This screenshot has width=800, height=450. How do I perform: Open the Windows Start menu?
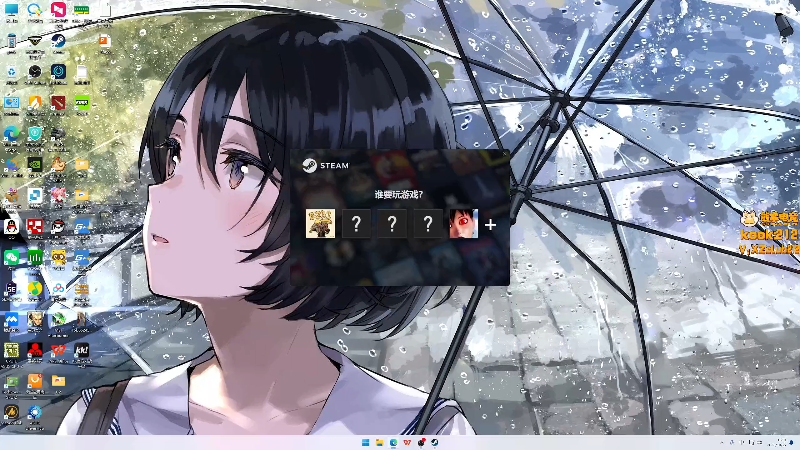(x=365, y=442)
